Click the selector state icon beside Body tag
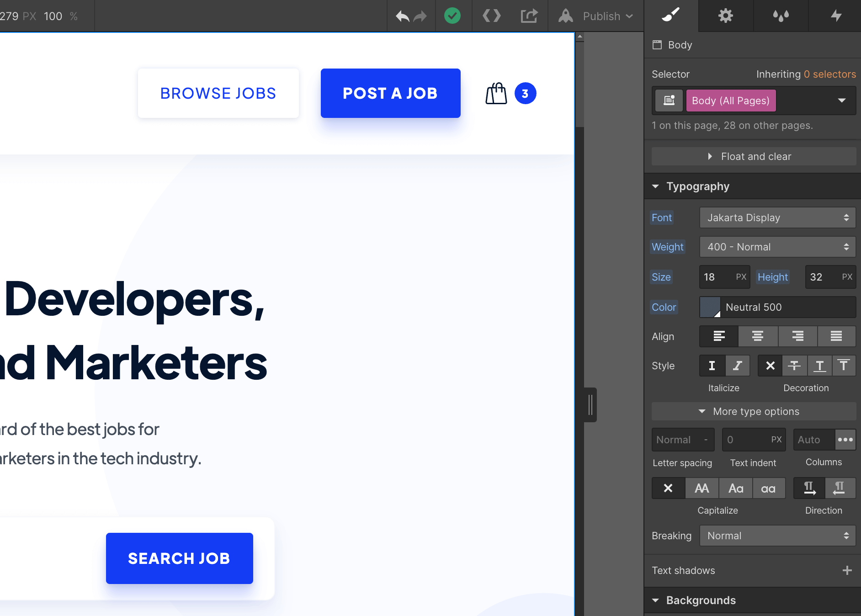Screen dimensions: 861x616 click(x=669, y=101)
